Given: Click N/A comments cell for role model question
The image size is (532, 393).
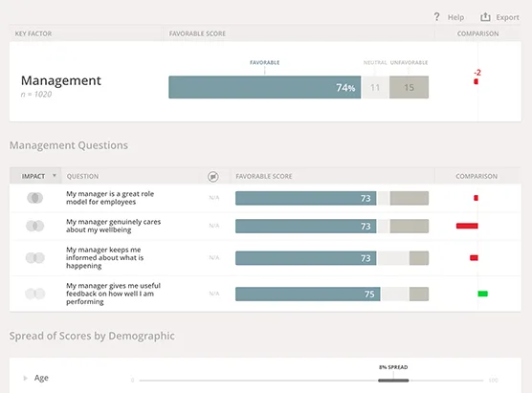Looking at the screenshot, I should 214,198.
